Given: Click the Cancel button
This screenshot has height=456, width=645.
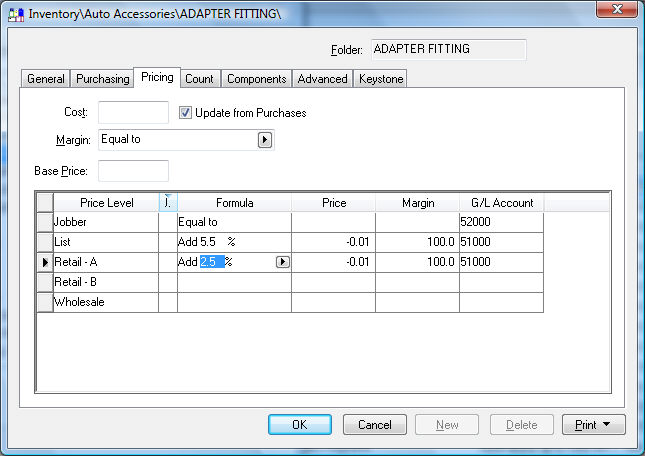Looking at the screenshot, I should pos(374,425).
